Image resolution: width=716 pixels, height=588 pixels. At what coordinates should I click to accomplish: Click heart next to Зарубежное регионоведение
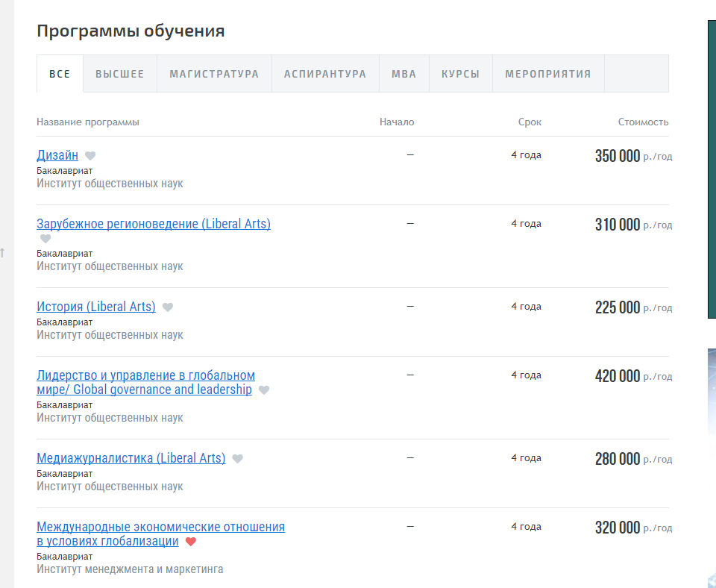pos(45,239)
